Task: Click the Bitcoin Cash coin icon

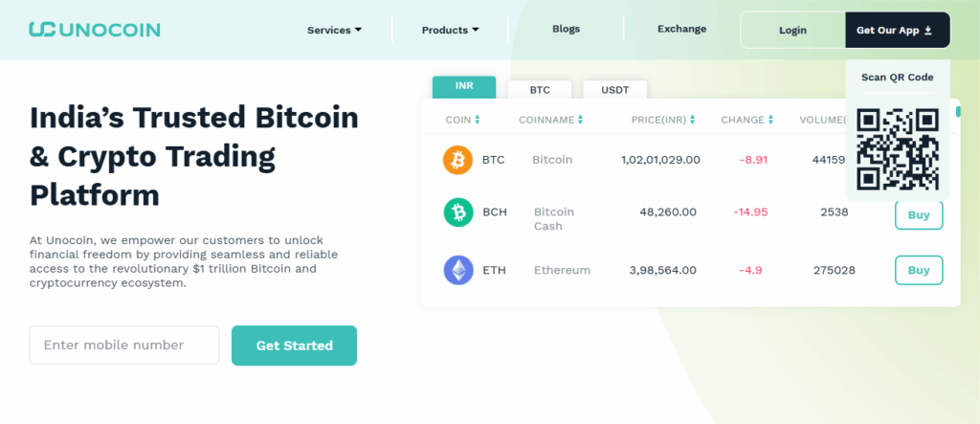Action: point(457,212)
